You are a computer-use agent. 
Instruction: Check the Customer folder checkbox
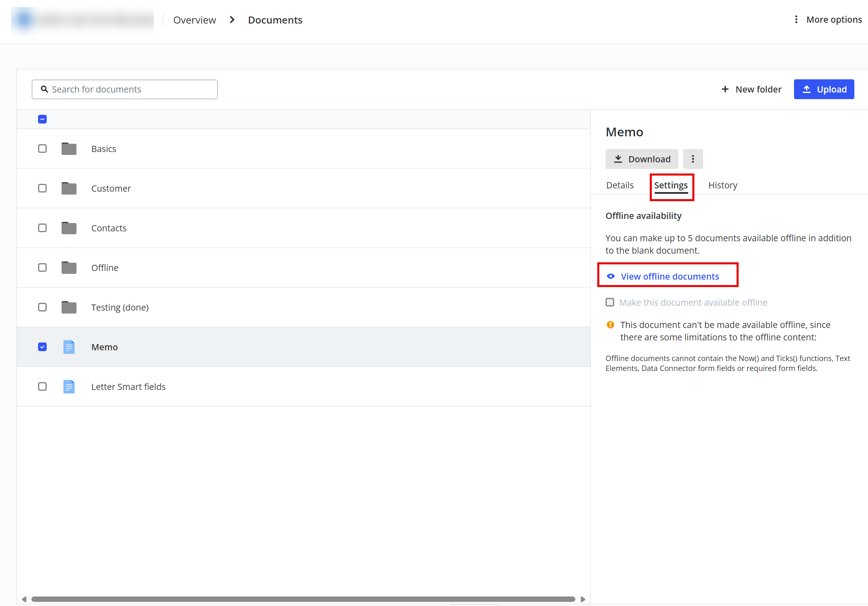(42, 188)
